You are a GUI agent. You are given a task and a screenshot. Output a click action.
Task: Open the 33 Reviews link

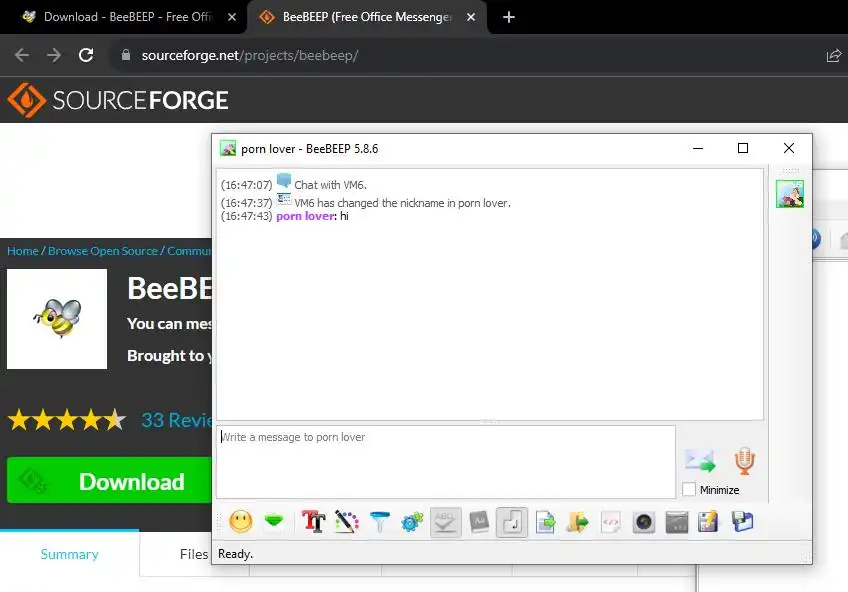176,420
